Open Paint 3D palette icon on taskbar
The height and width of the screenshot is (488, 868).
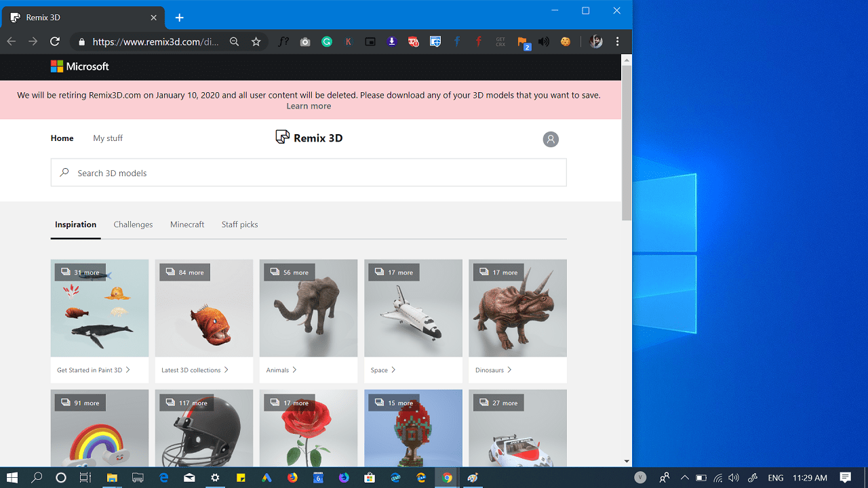pos(473,478)
